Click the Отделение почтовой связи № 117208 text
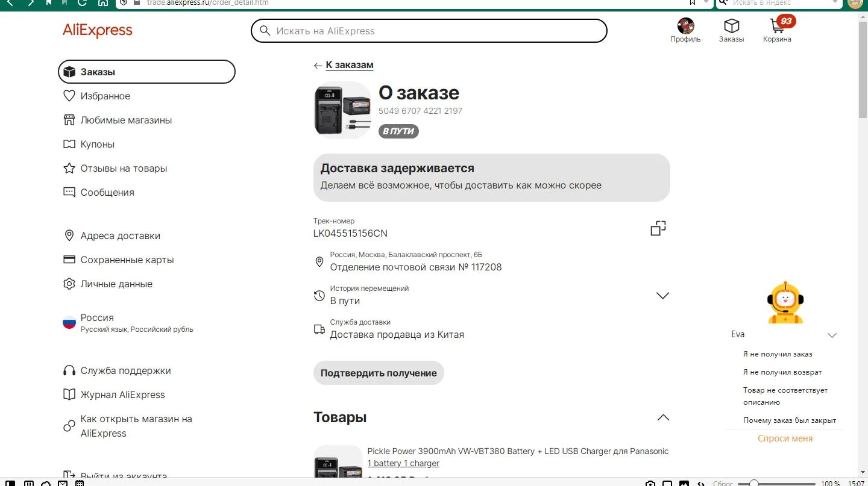This screenshot has width=868, height=486. coord(416,267)
